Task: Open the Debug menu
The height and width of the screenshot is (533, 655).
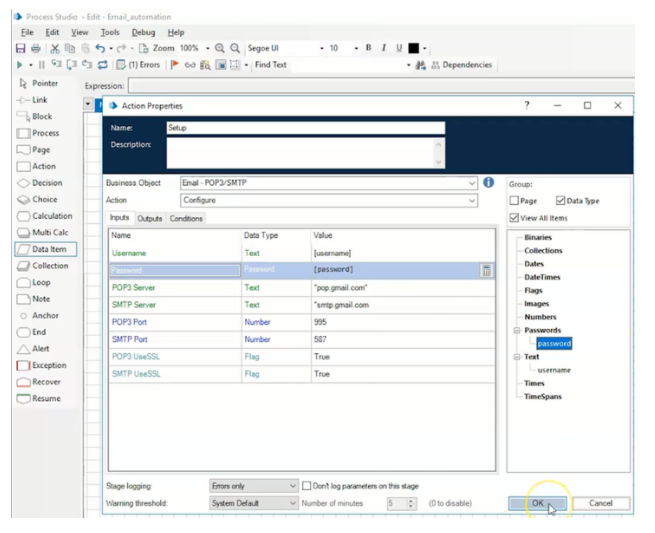Action: tap(143, 32)
